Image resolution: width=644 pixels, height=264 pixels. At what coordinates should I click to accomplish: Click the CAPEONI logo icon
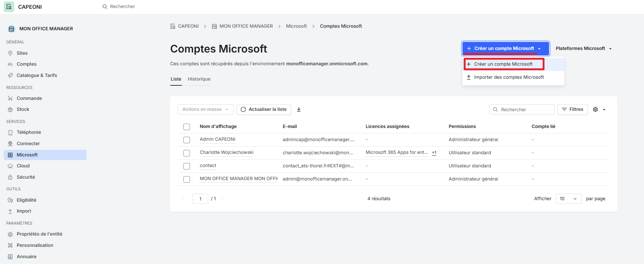[x=9, y=7]
